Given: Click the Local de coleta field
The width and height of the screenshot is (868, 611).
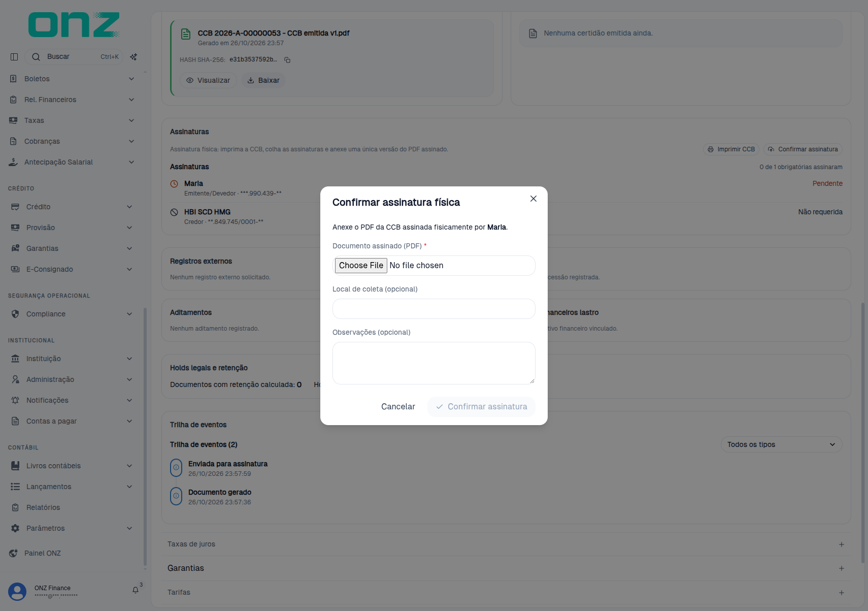Looking at the screenshot, I should [433, 309].
